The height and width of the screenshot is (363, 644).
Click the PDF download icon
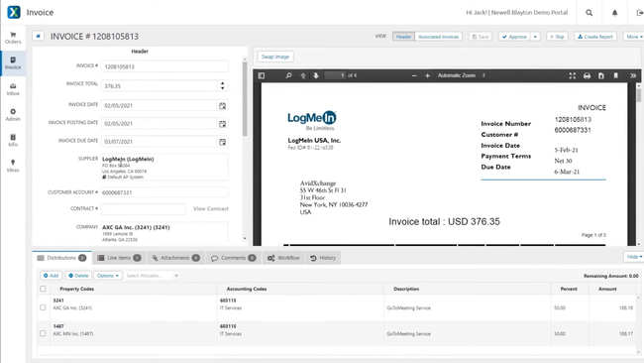[x=600, y=75]
